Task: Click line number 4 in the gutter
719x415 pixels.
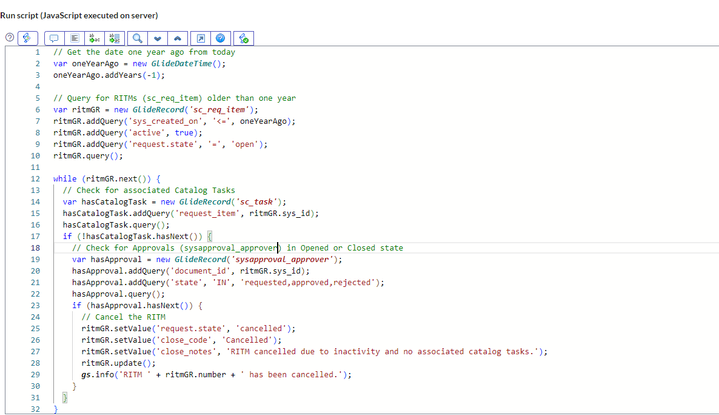Action: tap(38, 87)
